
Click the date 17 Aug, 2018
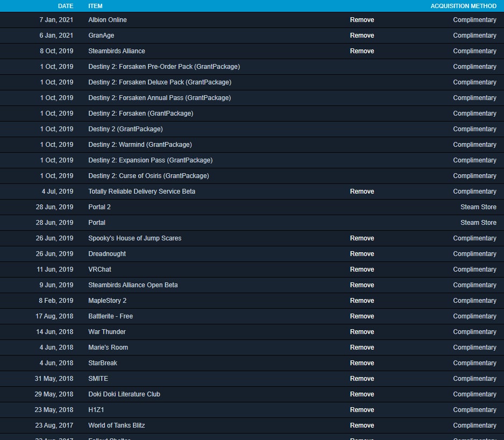54,316
